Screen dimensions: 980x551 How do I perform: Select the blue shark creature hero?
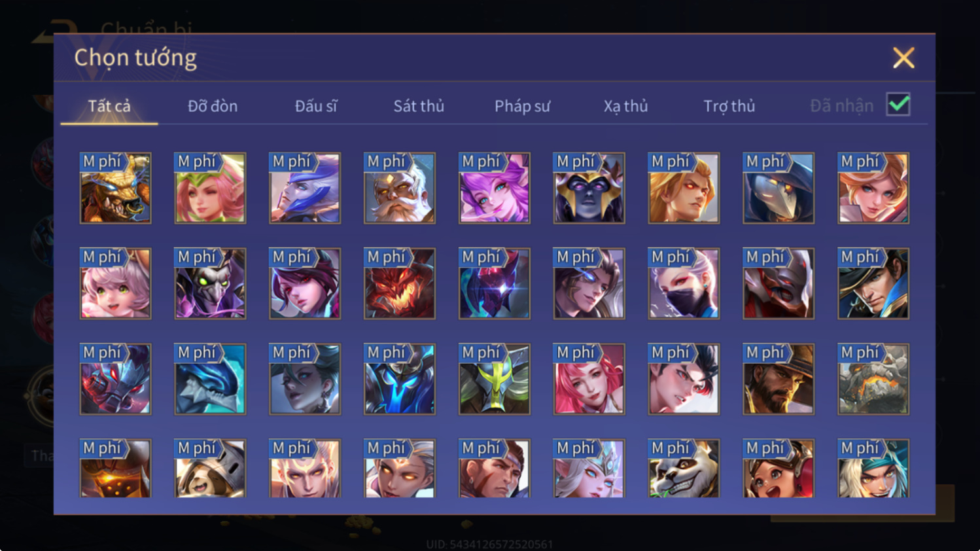coord(210,379)
